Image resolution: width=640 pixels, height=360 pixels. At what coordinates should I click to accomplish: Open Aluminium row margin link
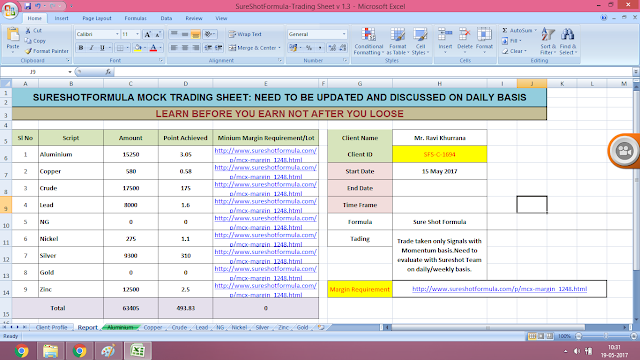click(265, 155)
